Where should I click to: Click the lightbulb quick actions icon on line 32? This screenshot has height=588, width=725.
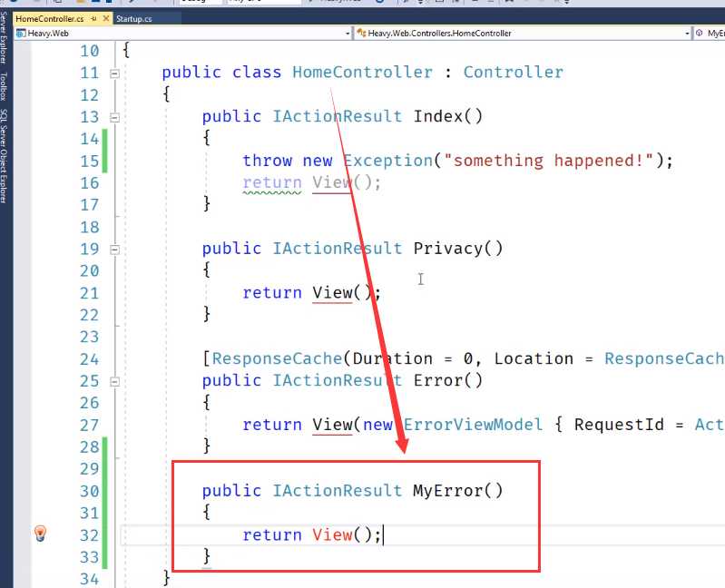click(40, 533)
